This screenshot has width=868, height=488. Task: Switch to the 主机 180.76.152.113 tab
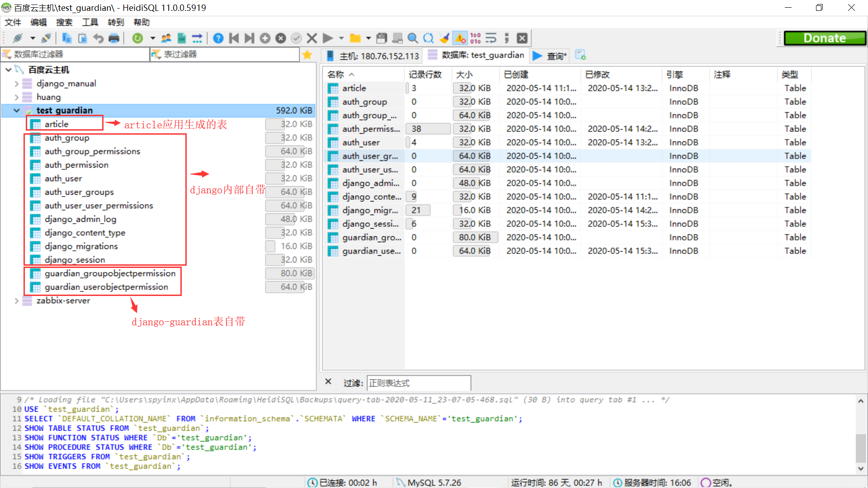373,56
